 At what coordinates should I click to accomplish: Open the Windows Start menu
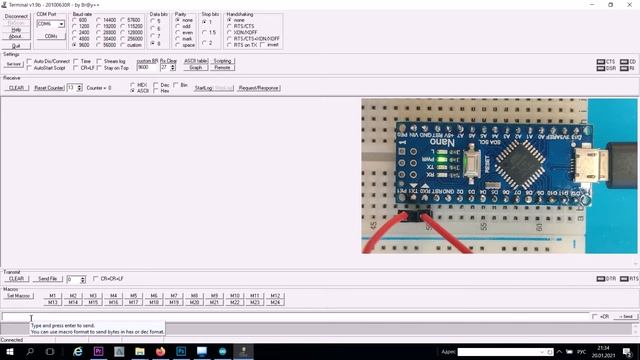[x=10, y=351]
